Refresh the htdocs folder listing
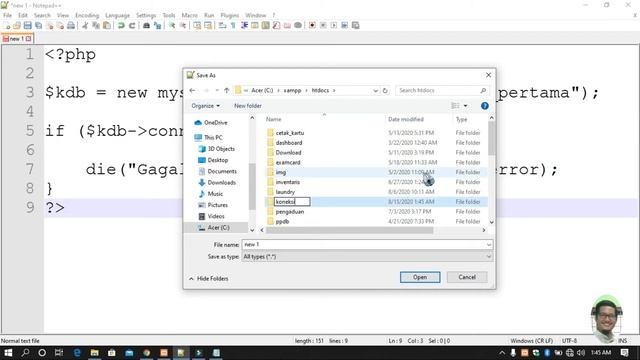This screenshot has height=360, width=640. pyautogui.click(x=385, y=90)
